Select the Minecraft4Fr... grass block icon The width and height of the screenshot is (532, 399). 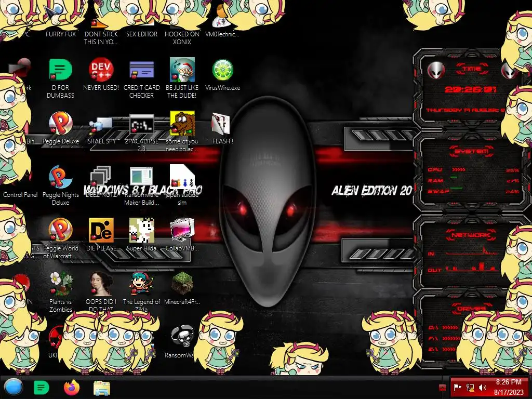182,283
